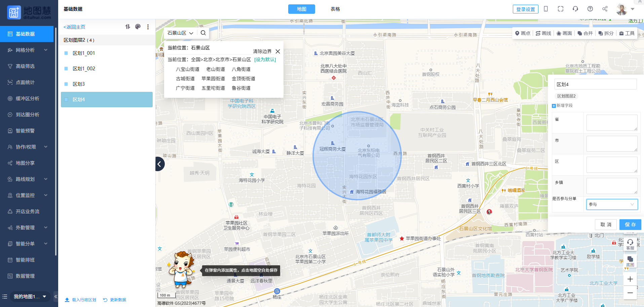Collapse the left panel with arrow button
Viewport: 644px width, 307px height.
point(160,164)
